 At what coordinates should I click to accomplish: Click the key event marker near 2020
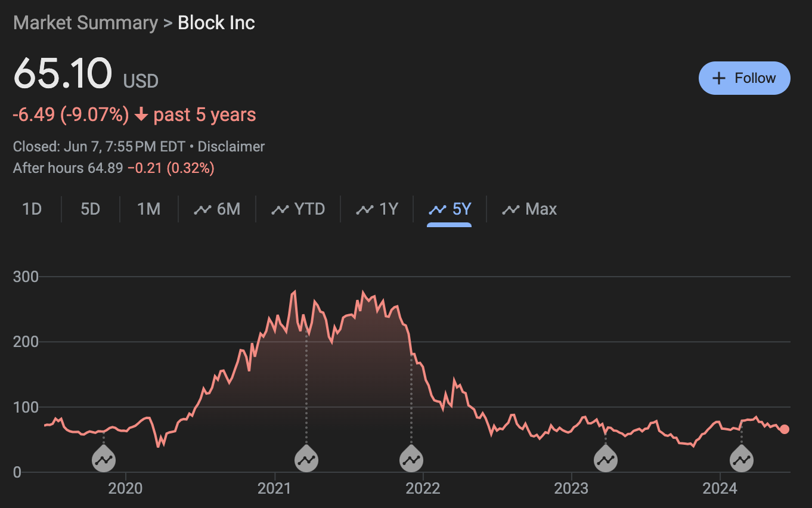[103, 460]
